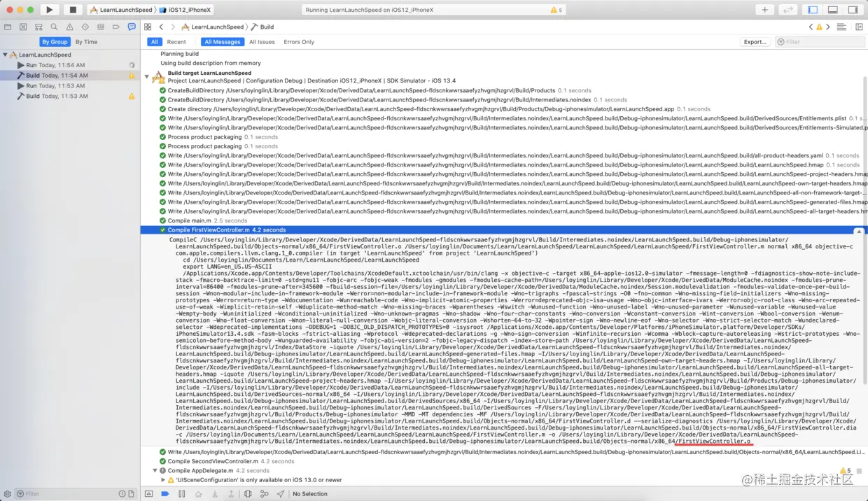Click the Debug Memory Graph icon
The image size is (868, 501).
pyautogui.click(x=264, y=493)
